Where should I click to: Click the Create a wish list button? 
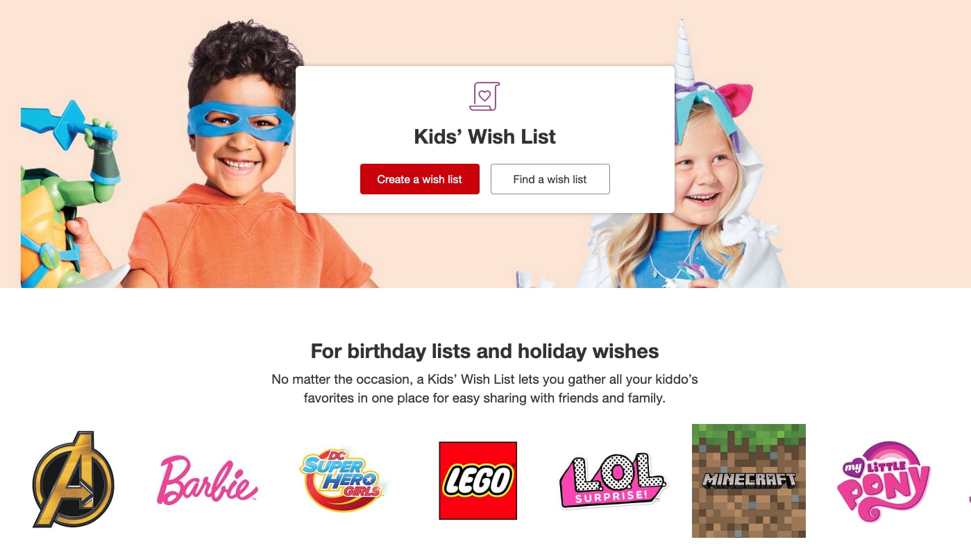point(420,179)
